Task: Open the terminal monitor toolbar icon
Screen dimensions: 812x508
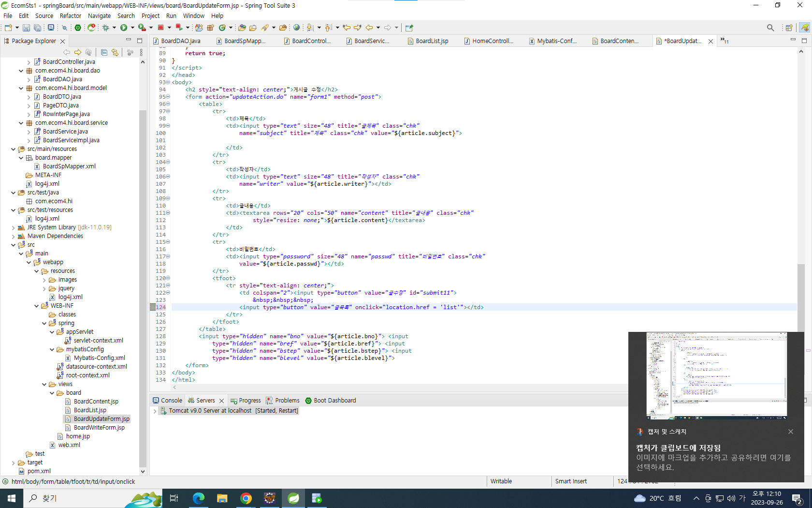Action: point(51,28)
